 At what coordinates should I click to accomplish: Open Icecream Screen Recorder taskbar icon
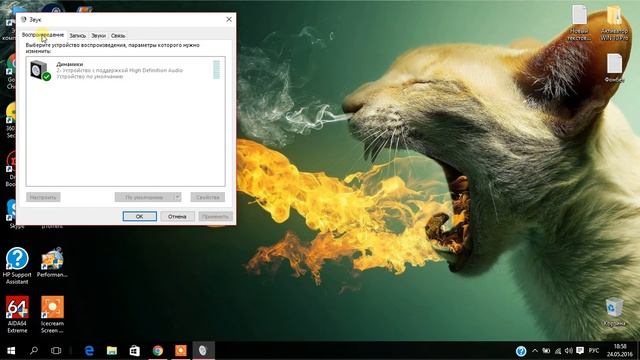point(180,351)
